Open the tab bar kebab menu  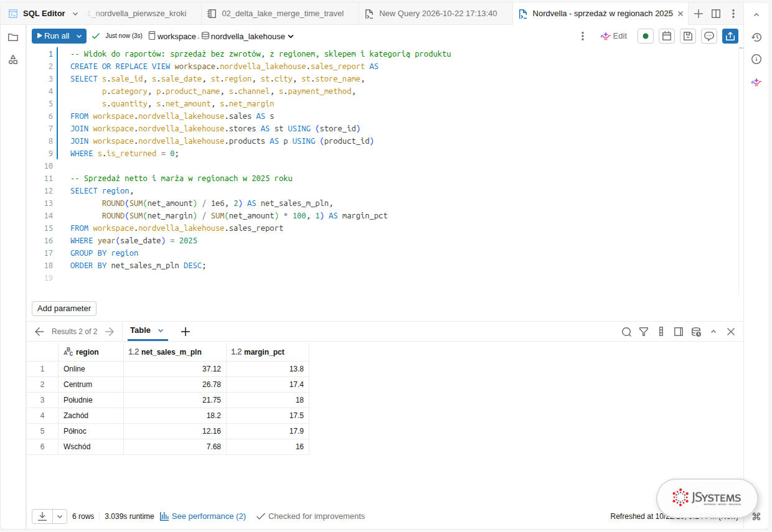click(733, 14)
